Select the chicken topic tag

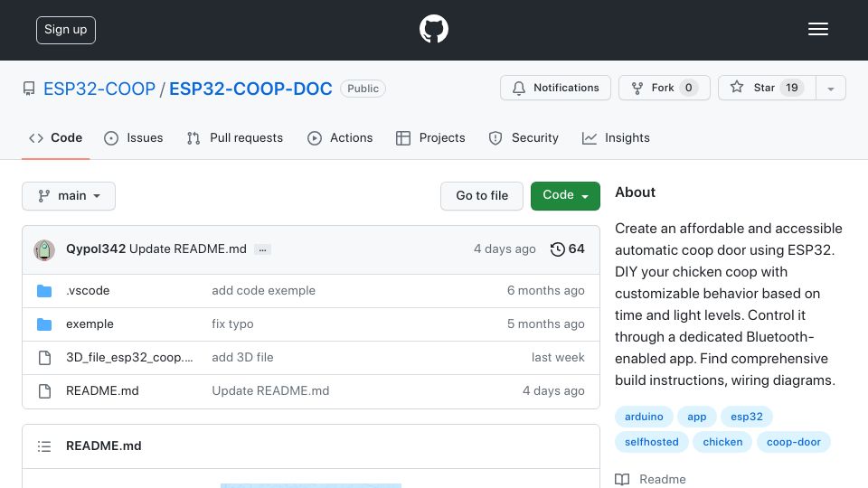pyautogui.click(x=722, y=442)
